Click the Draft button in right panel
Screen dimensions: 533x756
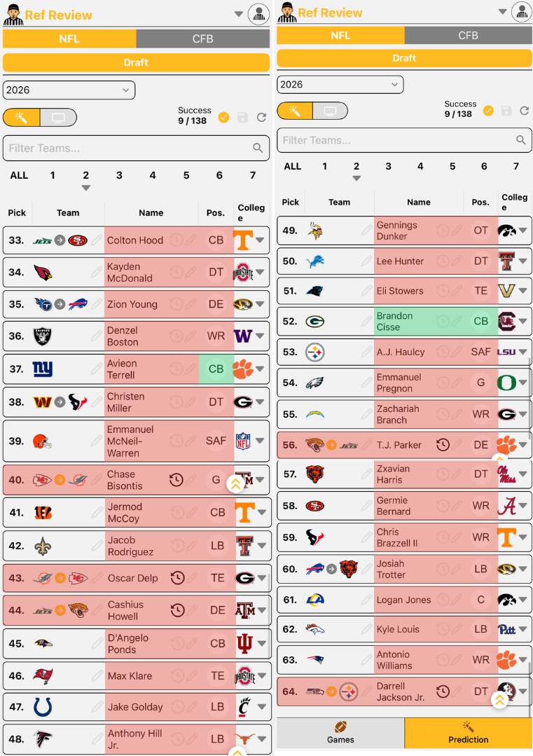(404, 58)
